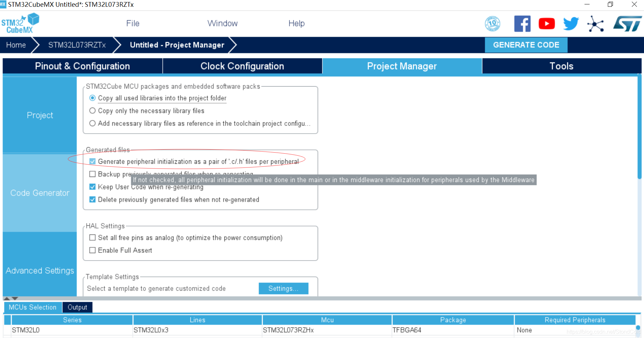Viewport: 644px width, 338px height.
Task: Click the Mcu column header
Action: pos(327,320)
